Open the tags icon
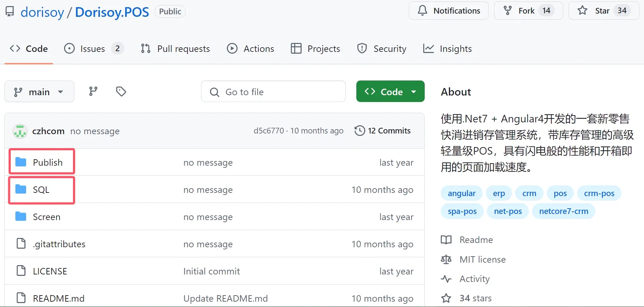The width and height of the screenshot is (644, 307). [121, 92]
